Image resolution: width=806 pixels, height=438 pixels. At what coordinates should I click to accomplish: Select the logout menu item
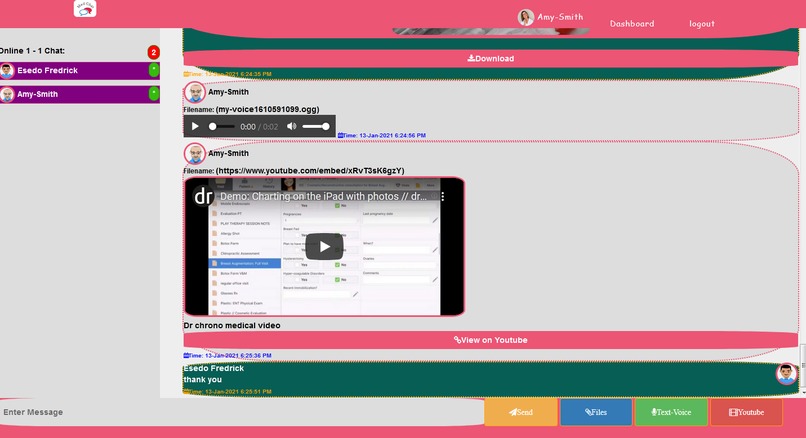point(702,24)
